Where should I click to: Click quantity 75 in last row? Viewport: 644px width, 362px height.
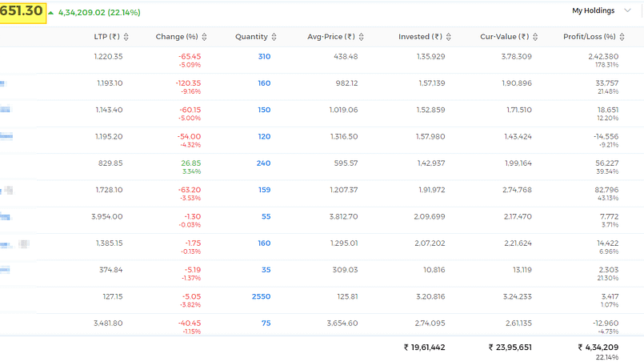266,323
